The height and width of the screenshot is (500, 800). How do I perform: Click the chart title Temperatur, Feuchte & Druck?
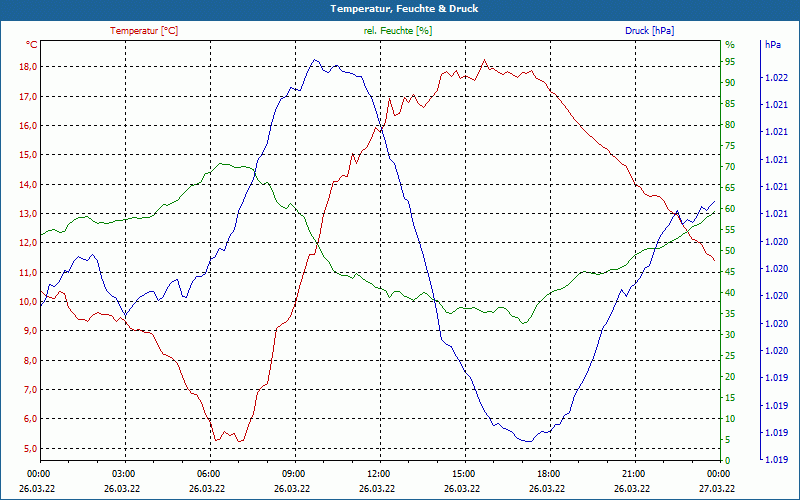point(404,9)
